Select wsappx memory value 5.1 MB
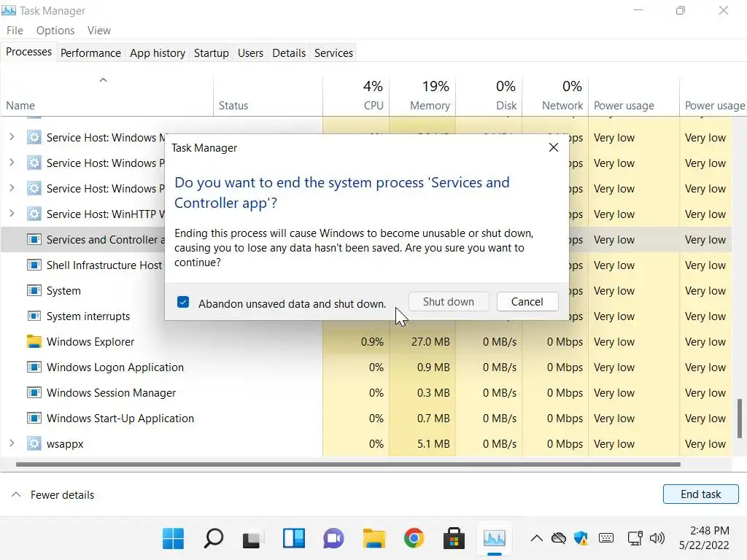Image resolution: width=747 pixels, height=560 pixels. tap(433, 444)
